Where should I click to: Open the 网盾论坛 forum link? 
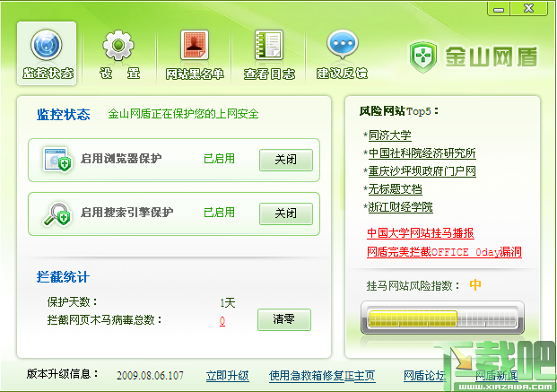coord(424,376)
